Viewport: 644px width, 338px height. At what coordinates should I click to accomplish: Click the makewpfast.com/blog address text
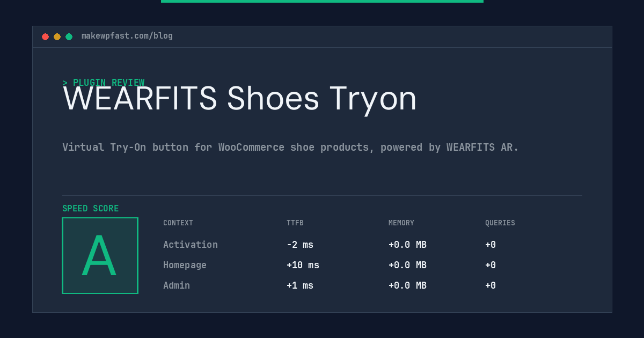(127, 36)
